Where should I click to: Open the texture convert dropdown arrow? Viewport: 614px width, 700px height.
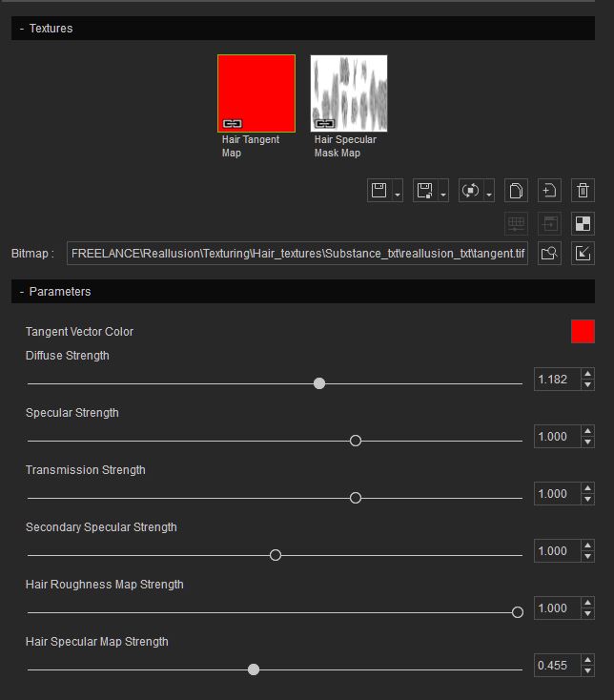click(489, 194)
